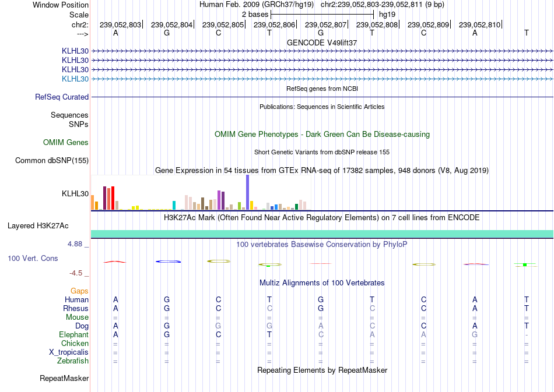Click the Mouse species label
The width and height of the screenshot is (554, 392).
77,317
